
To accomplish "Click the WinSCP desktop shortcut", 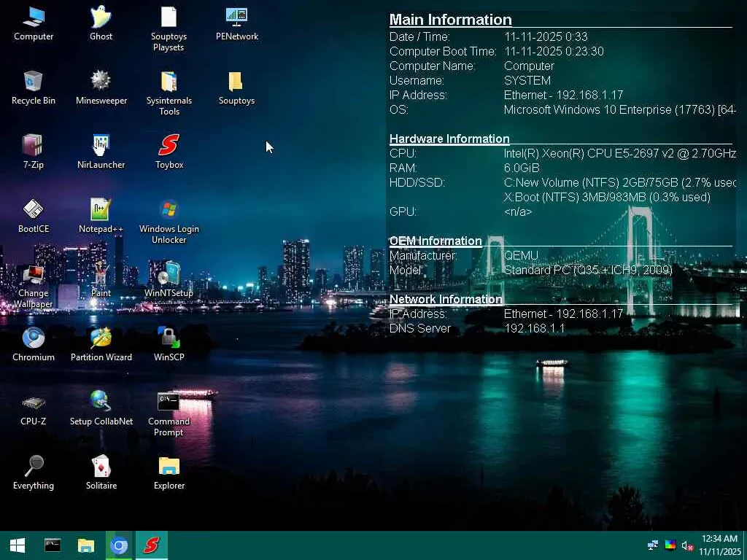I will (x=169, y=338).
